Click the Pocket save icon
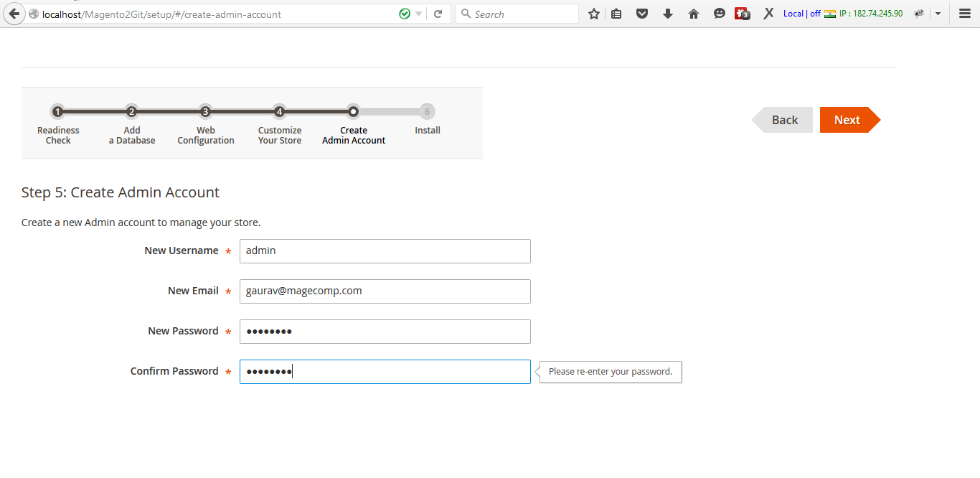The height and width of the screenshot is (478, 980). point(642,14)
